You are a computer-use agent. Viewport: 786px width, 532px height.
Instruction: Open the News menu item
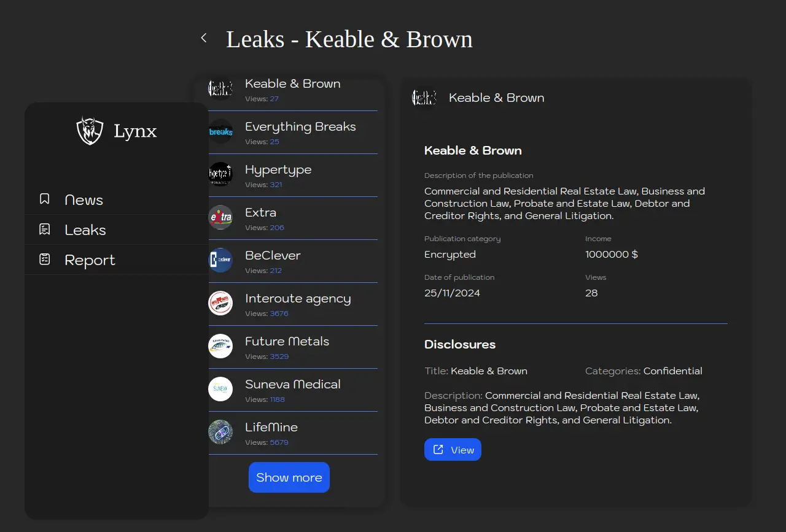(84, 200)
